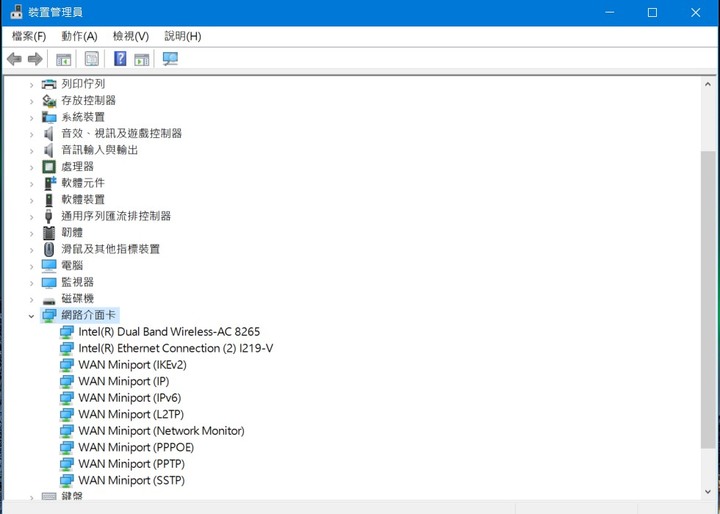Close the 裝置管理員 window
Viewport: 720px width, 514px height.
coord(696,12)
